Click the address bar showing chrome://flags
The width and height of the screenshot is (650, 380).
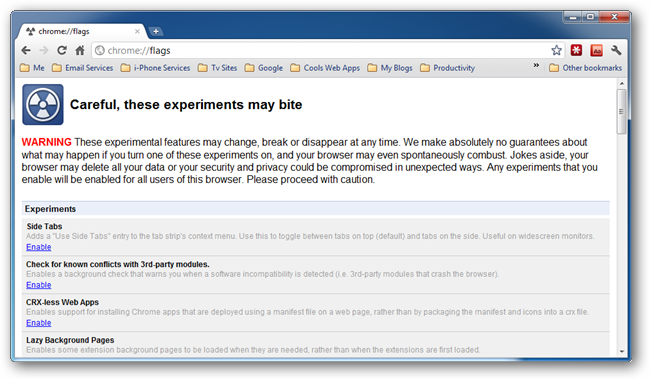point(327,51)
